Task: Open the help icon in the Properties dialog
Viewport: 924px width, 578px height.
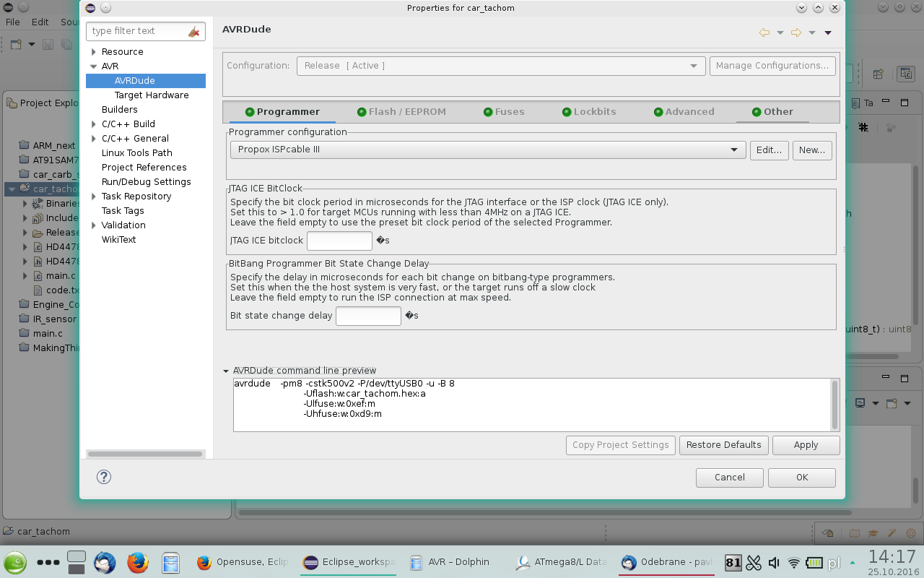Action: pos(104,477)
